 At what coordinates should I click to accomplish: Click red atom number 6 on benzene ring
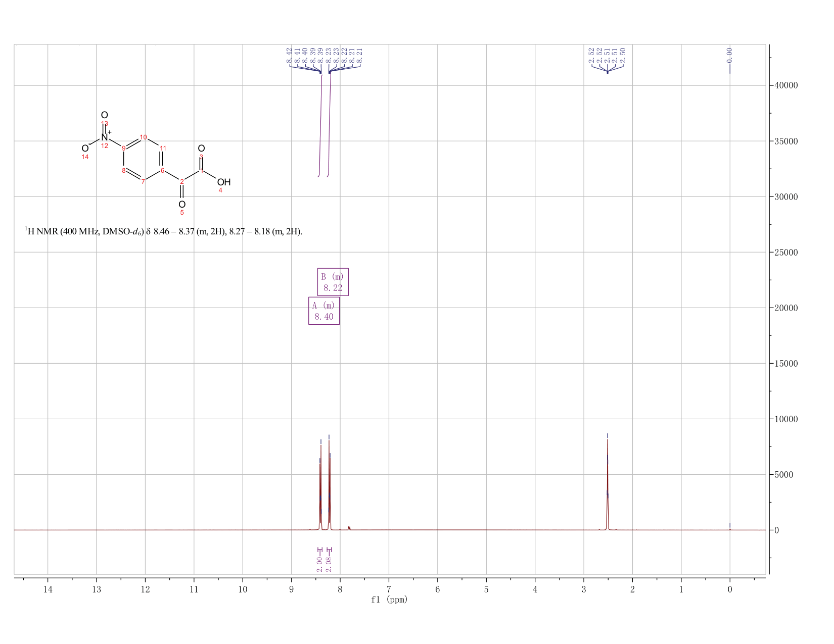162,171
